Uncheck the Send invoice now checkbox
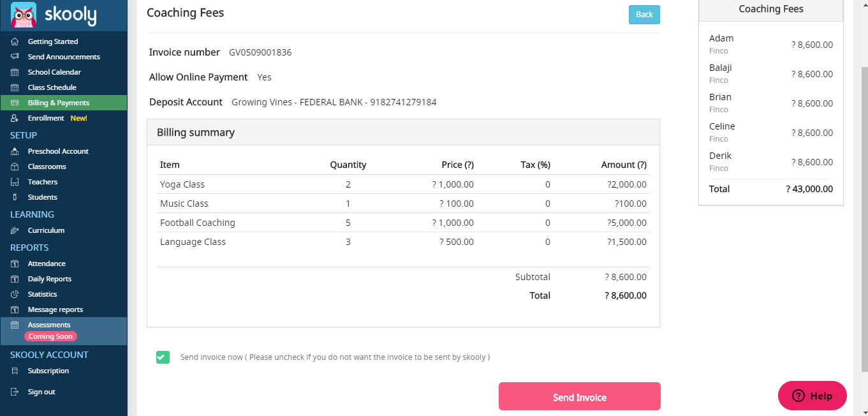The width and height of the screenshot is (868, 416). point(163,357)
